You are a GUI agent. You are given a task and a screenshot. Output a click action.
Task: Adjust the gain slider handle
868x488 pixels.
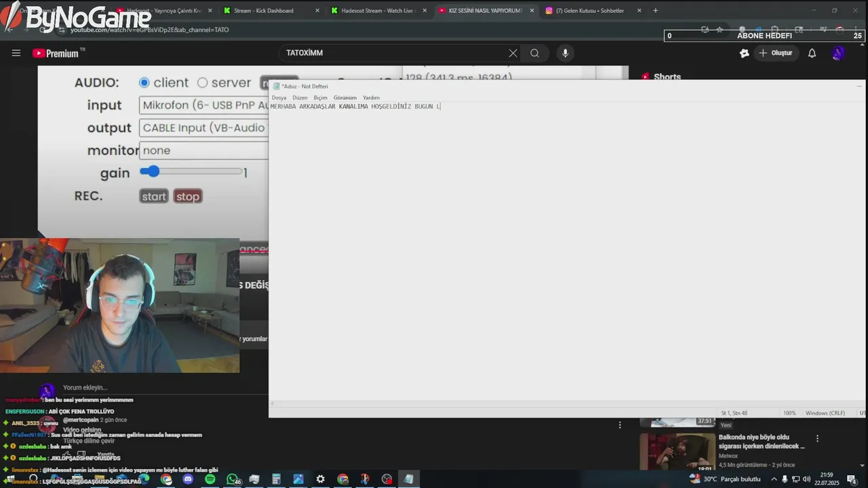point(153,171)
